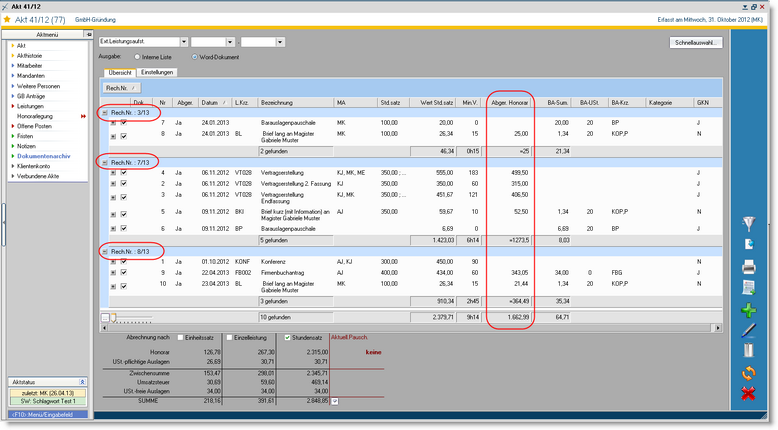Select the Word-Dokument radio button
Viewport: 778px width, 430px height.
pyautogui.click(x=194, y=57)
